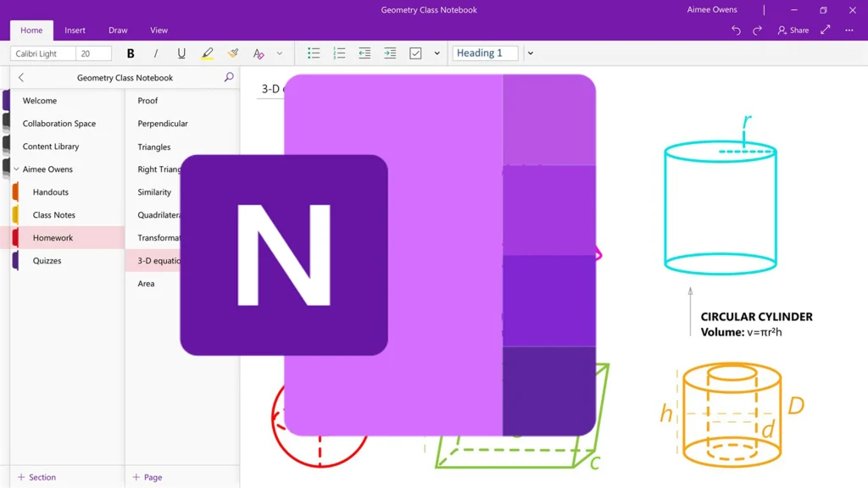Open the Heading 1 style box
868x488 pixels.
tap(486, 53)
